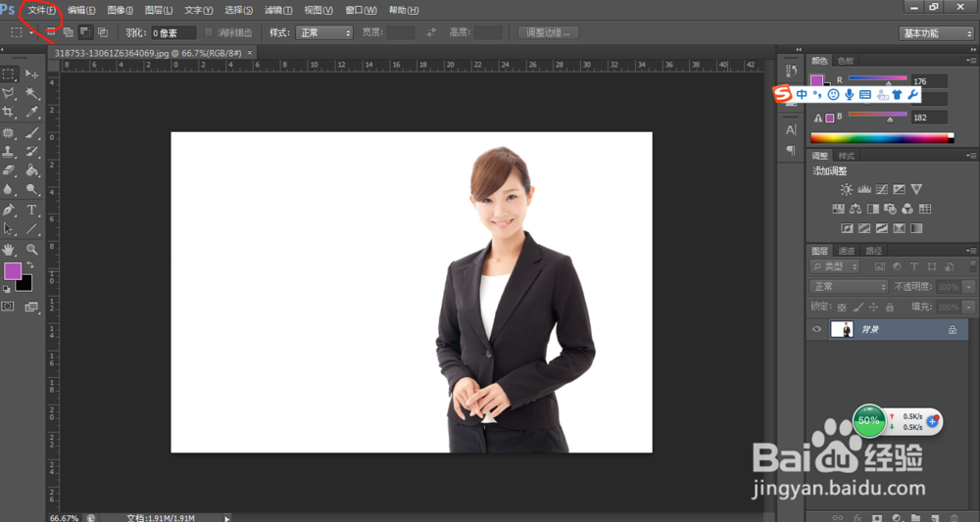The image size is (980, 522).
Task: Select the Brush tool
Action: tap(31, 132)
